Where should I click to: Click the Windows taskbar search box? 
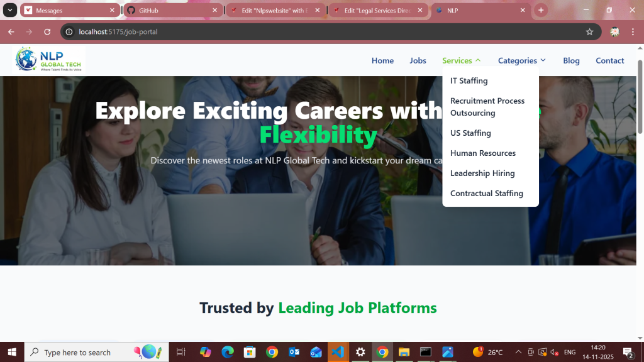[x=96, y=352]
